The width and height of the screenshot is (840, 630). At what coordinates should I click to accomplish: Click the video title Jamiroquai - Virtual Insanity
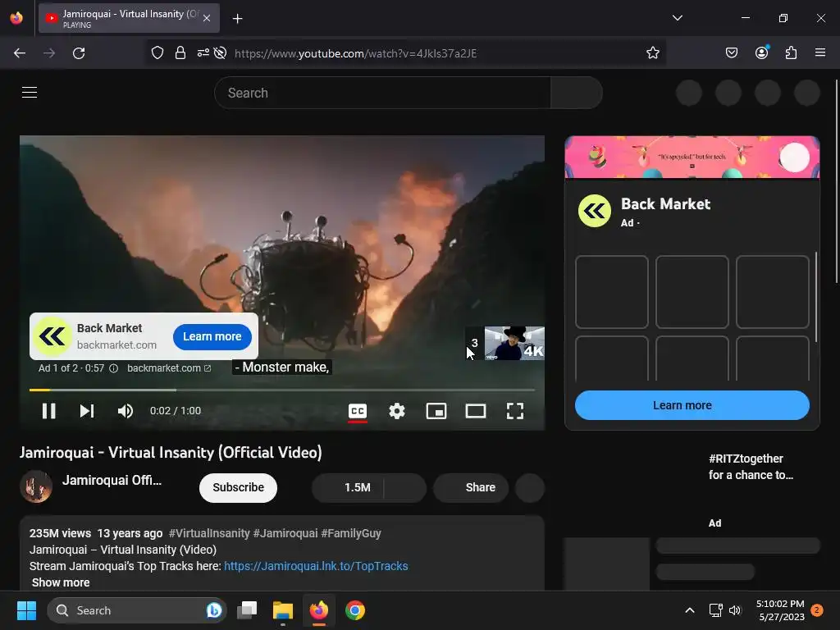[171, 453]
